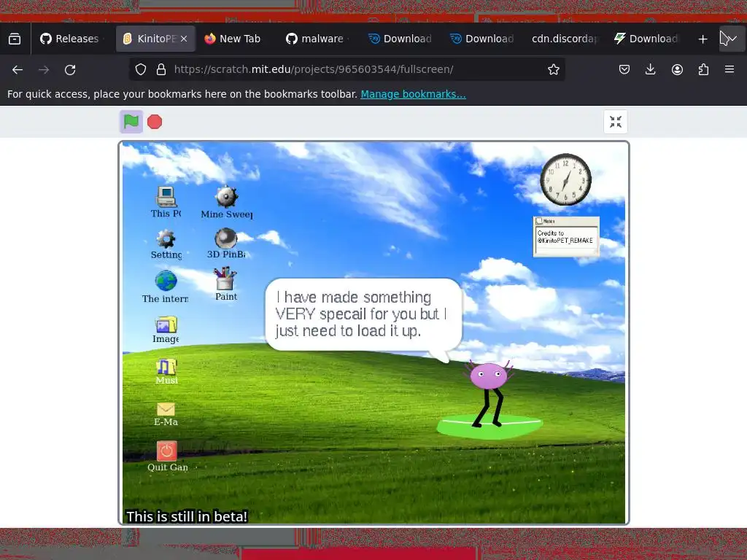Click the green flag to start project
Viewport: 747px width, 560px height.
tap(131, 122)
